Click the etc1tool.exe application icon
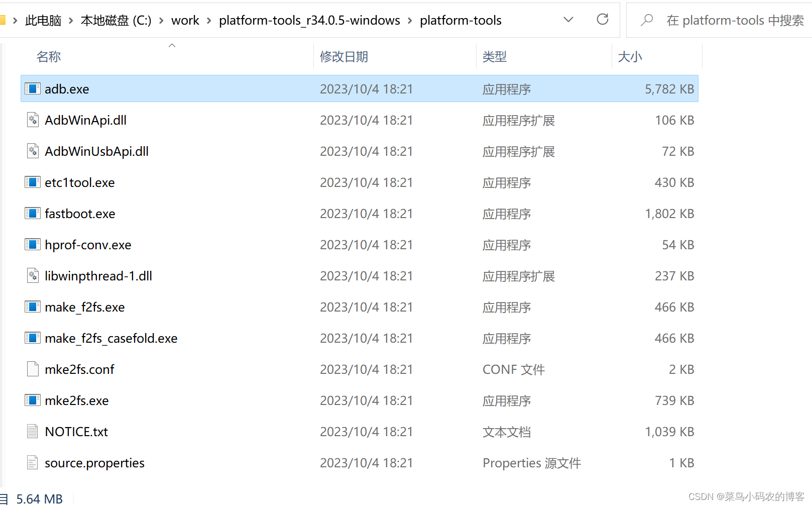Image resolution: width=812 pixels, height=506 pixels. [33, 182]
